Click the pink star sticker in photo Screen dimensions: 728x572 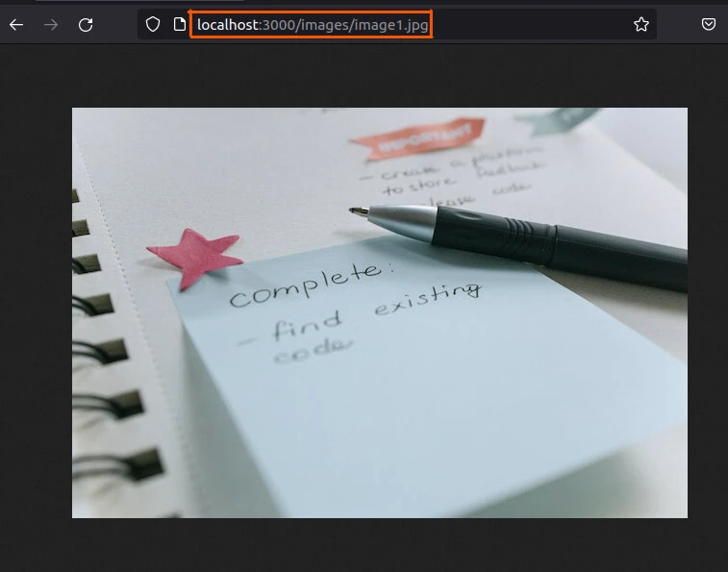[x=195, y=254]
